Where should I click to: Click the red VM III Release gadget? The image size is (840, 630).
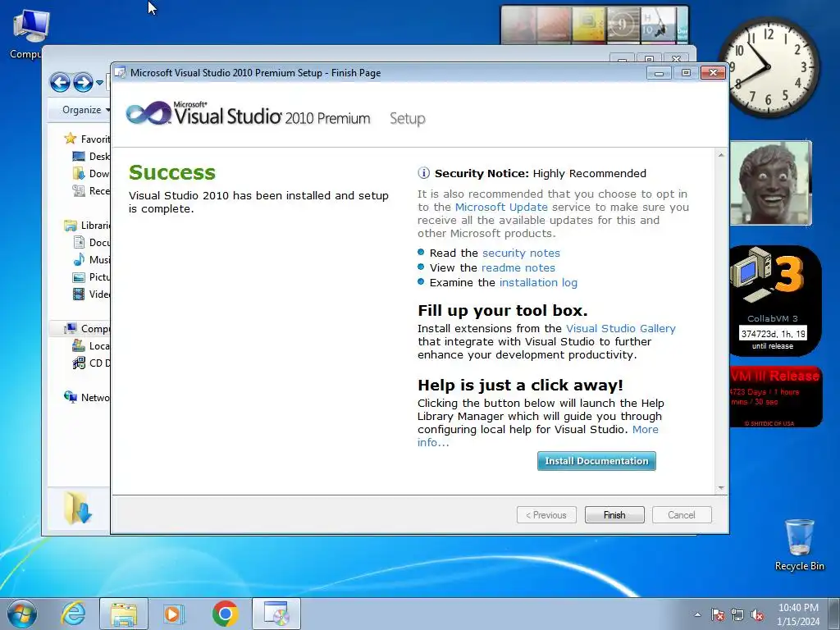(775, 397)
